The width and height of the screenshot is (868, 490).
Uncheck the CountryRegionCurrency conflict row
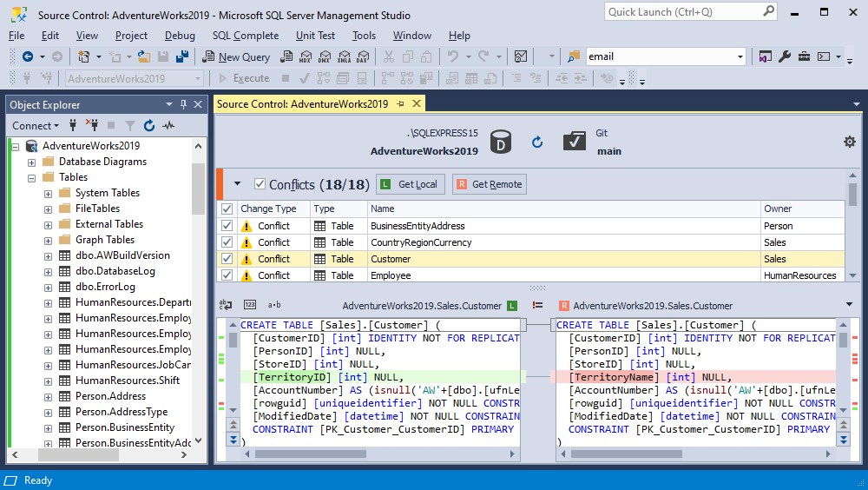227,242
